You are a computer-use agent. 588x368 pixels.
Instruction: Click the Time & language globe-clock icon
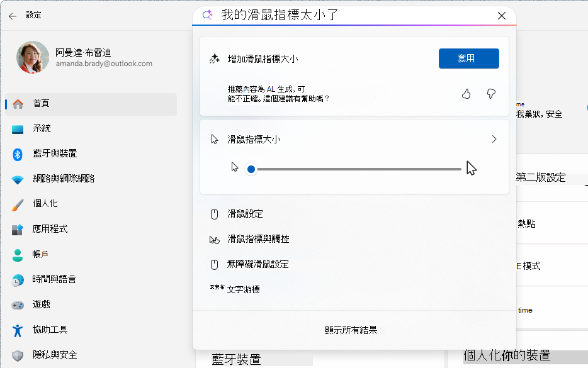pyautogui.click(x=18, y=281)
